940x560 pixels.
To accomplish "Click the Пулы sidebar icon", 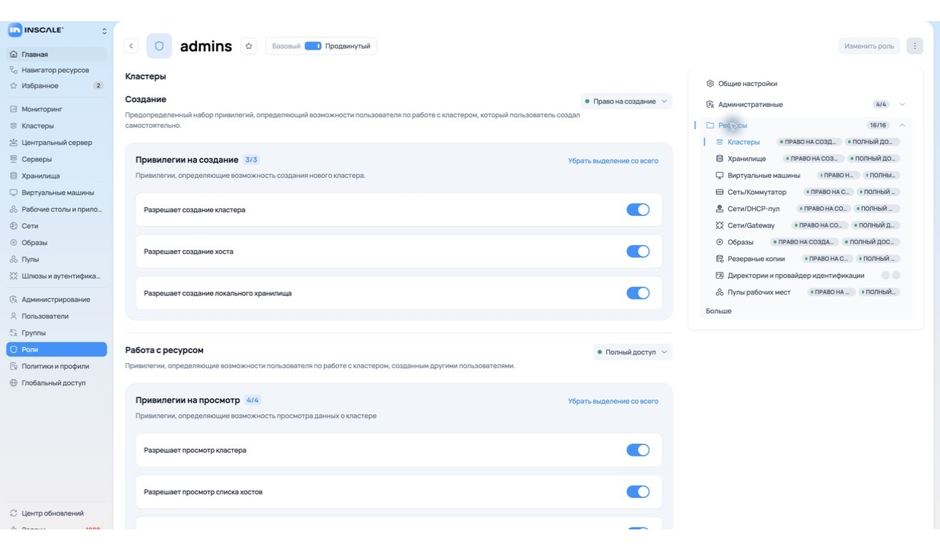I will coord(14,260).
